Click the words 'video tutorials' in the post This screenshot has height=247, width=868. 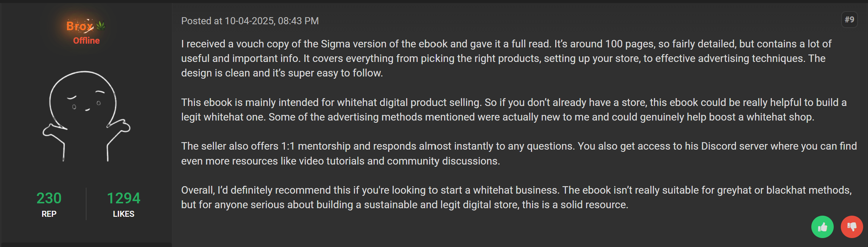[331, 161]
